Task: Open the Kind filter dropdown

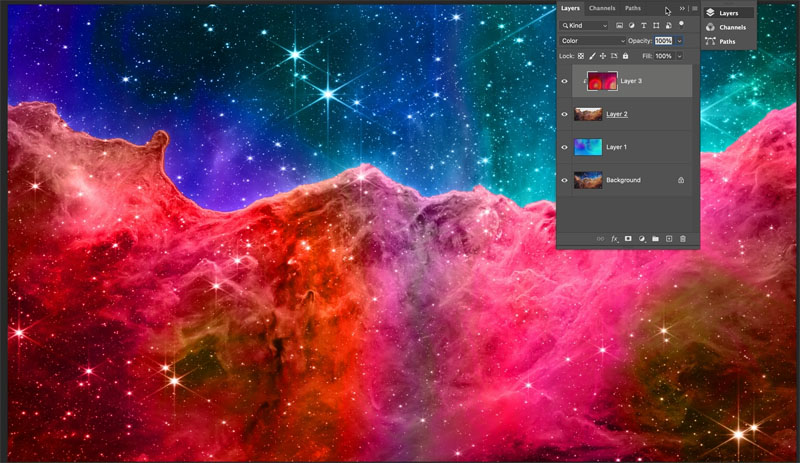Action: pyautogui.click(x=585, y=26)
